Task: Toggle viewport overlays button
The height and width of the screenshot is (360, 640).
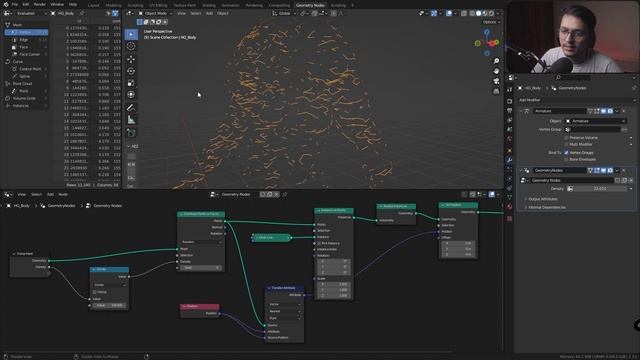Action: [449, 13]
